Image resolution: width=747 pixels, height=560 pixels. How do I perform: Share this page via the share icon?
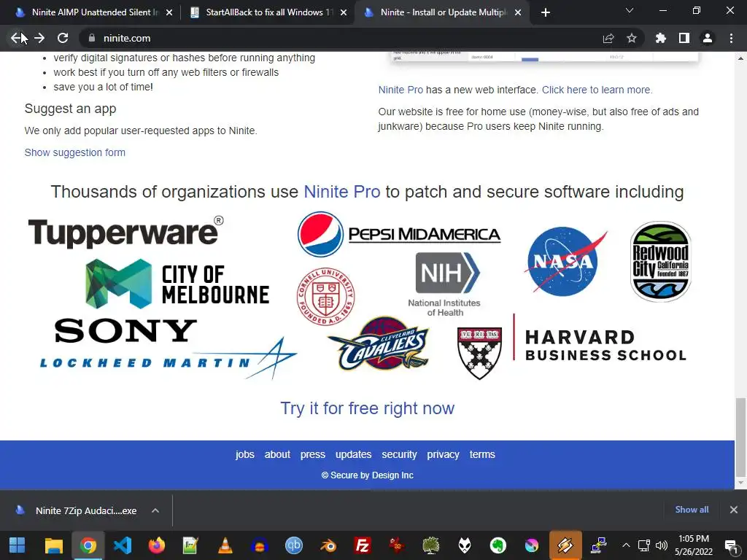click(608, 38)
